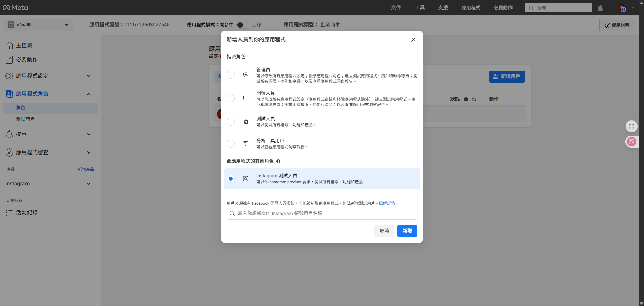Collapse the 應用程式角色 sidebar section
Image resolution: width=644 pixels, height=306 pixels.
pos(89,94)
